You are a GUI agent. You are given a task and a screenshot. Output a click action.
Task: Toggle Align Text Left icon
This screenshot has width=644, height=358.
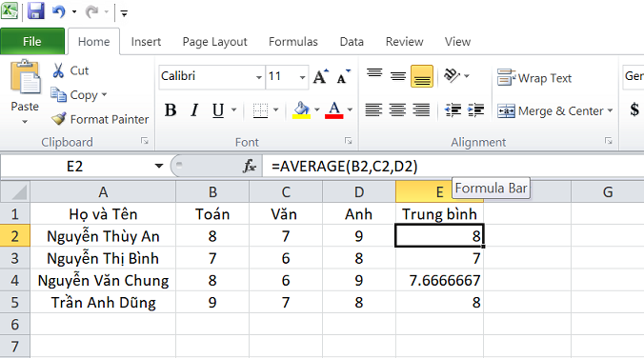tap(373, 109)
